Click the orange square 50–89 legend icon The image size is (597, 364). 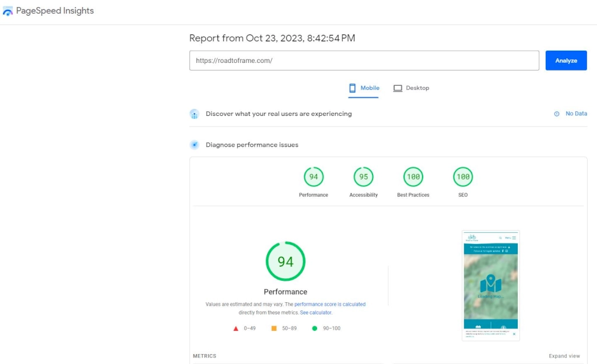coord(274,328)
